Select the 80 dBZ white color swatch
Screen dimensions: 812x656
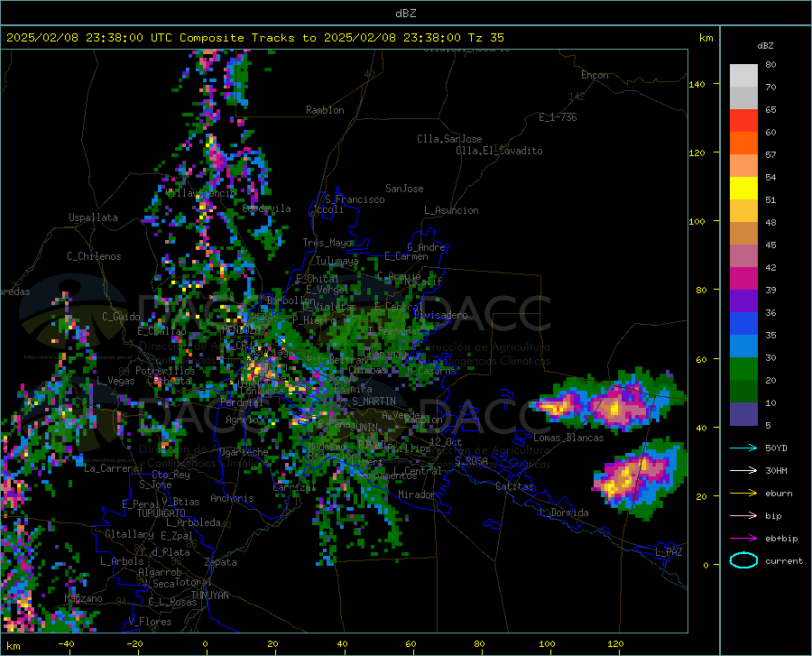pyautogui.click(x=743, y=76)
